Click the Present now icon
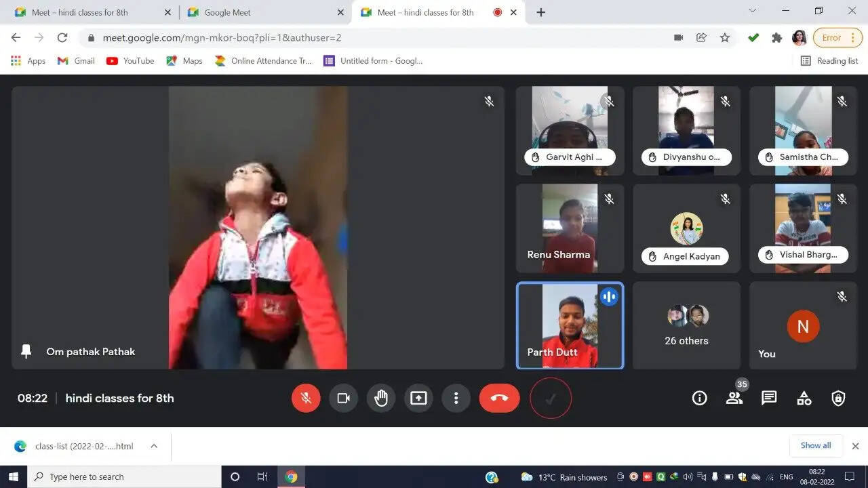 point(418,398)
